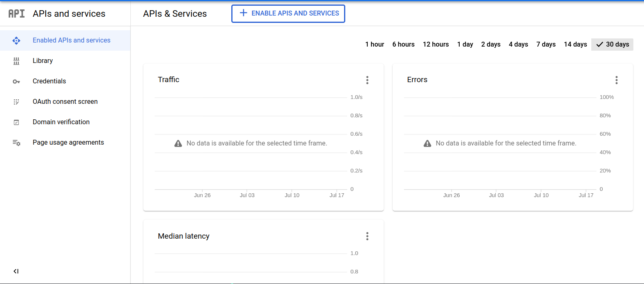
Task: Choose the 12 hours time range
Action: (x=436, y=45)
